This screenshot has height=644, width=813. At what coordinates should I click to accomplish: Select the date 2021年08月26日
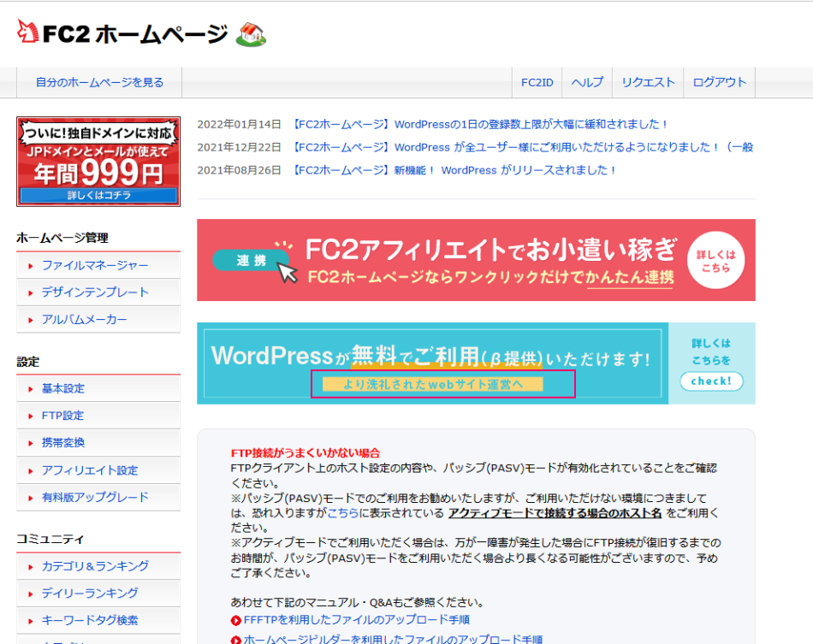pos(239,170)
